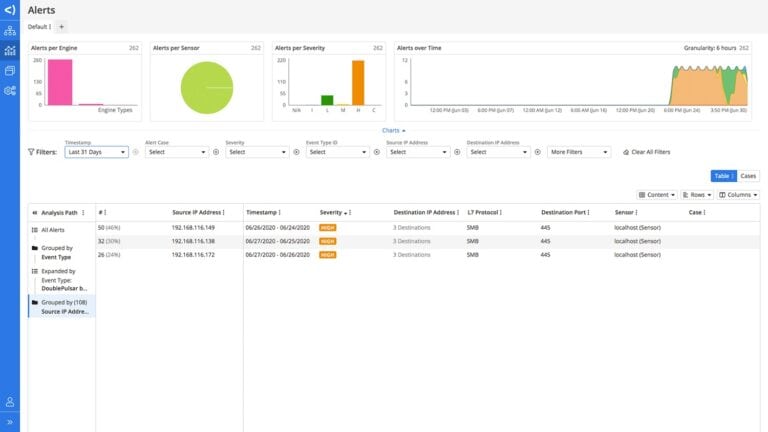Click 3 Destinations in the 192.168.116.138 row

(411, 241)
